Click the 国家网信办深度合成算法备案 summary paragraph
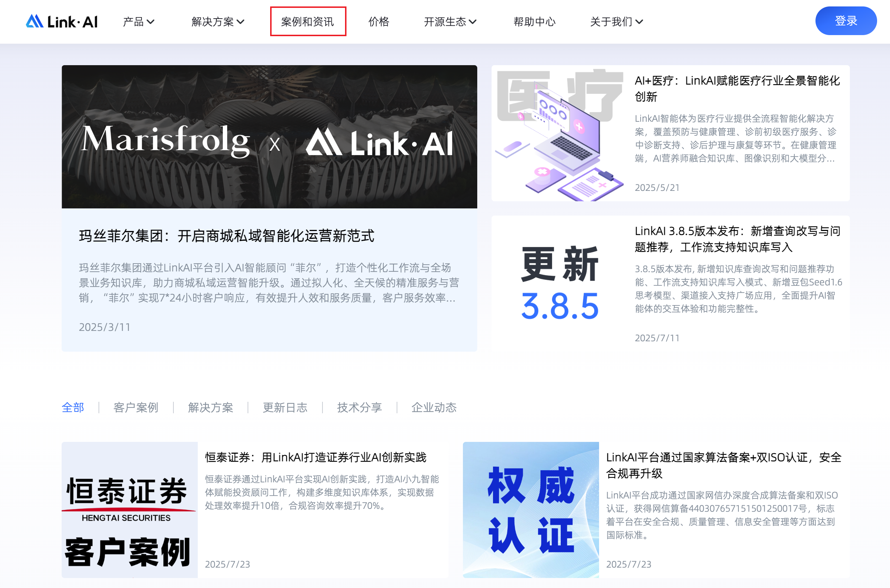Image resolution: width=890 pixels, height=588 pixels. 722,515
